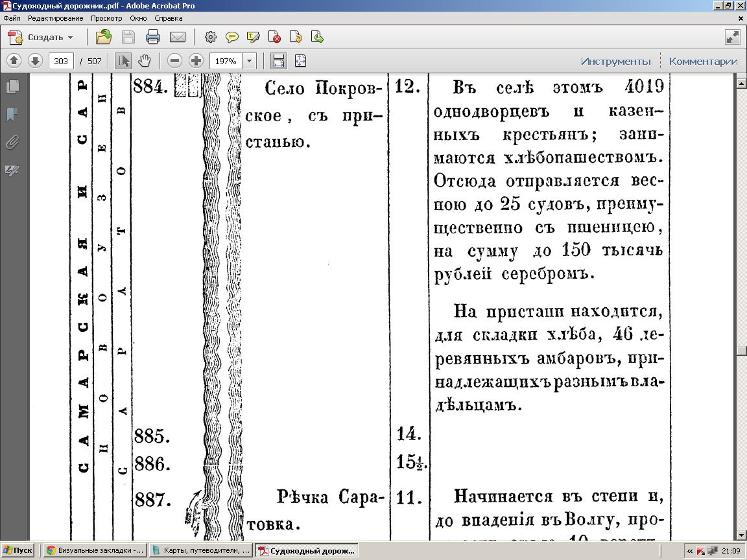Open the Комментарии pane
The width and height of the screenshot is (747, 560).
(x=703, y=61)
